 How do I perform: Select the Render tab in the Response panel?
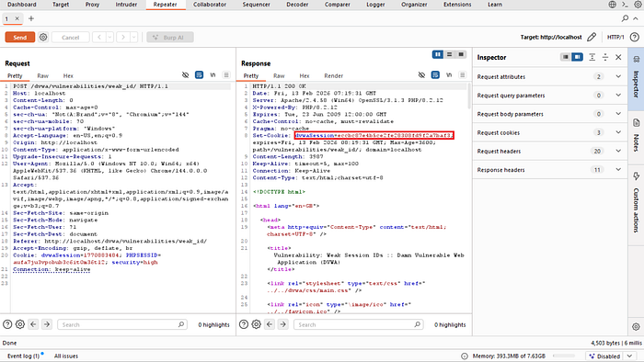pyautogui.click(x=333, y=76)
